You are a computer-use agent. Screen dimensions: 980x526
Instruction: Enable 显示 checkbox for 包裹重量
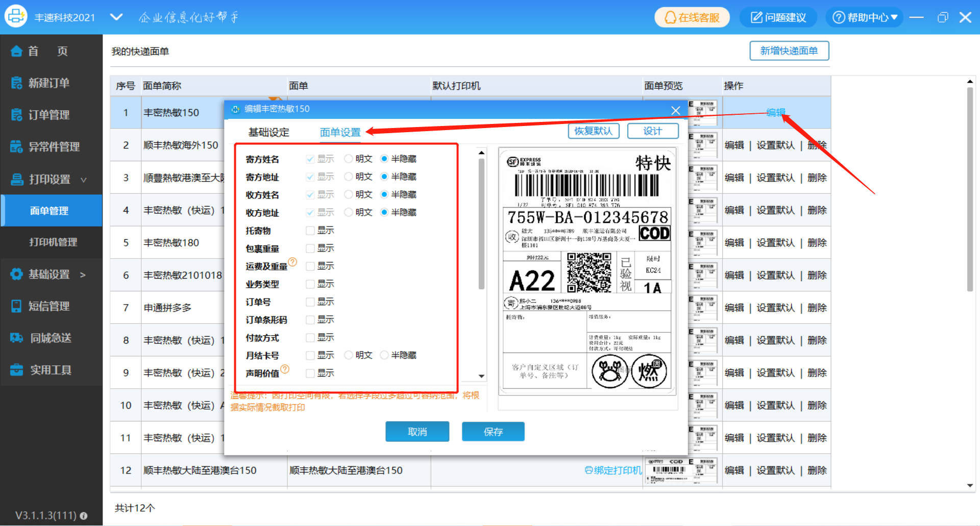coord(310,248)
